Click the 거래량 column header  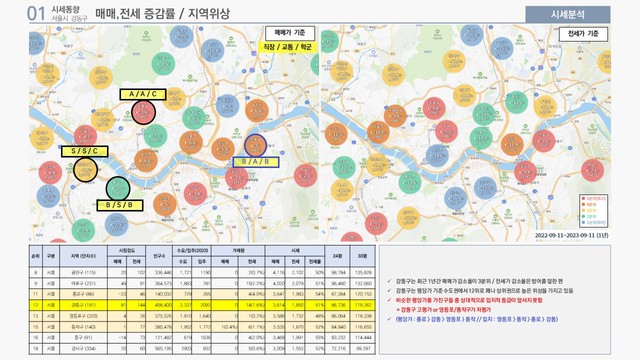click(x=238, y=251)
